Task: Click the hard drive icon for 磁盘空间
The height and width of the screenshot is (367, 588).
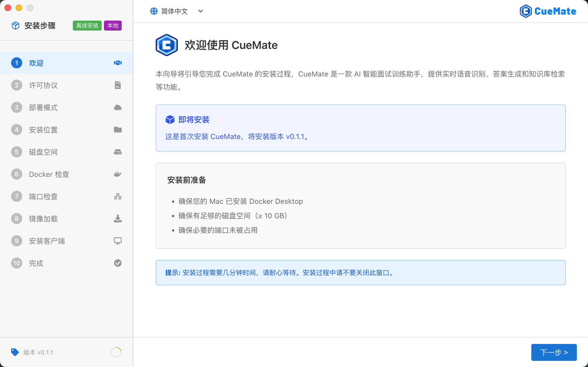Action: pos(118,152)
